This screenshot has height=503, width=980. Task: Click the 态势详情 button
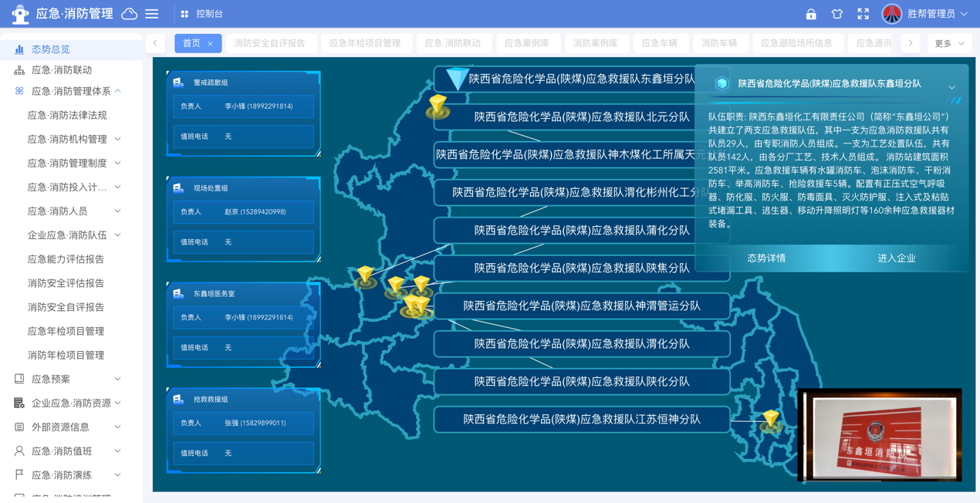766,258
